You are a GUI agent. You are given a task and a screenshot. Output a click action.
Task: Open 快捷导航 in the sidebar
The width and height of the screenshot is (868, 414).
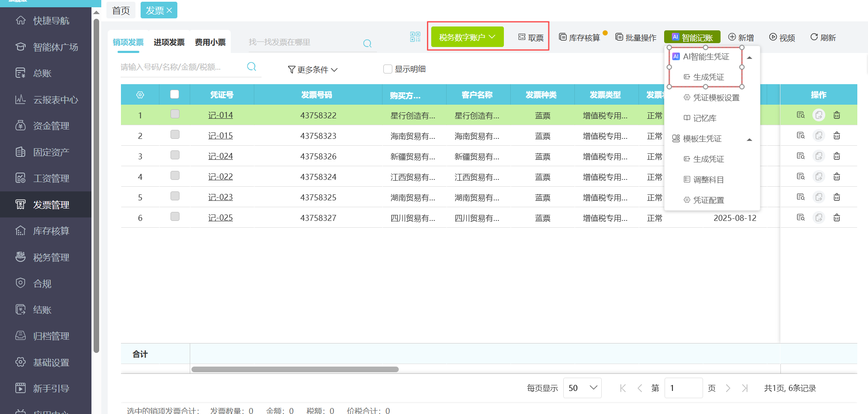pos(46,21)
